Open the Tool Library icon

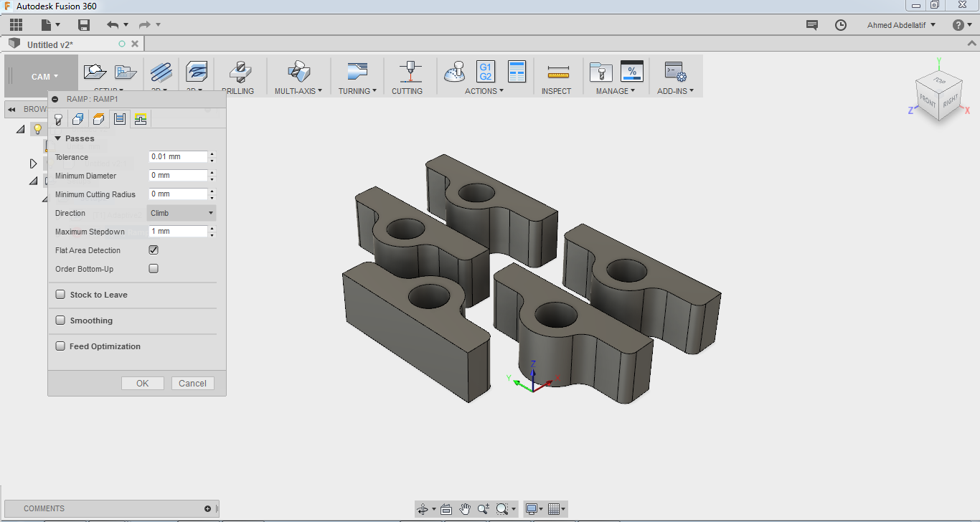click(600, 72)
